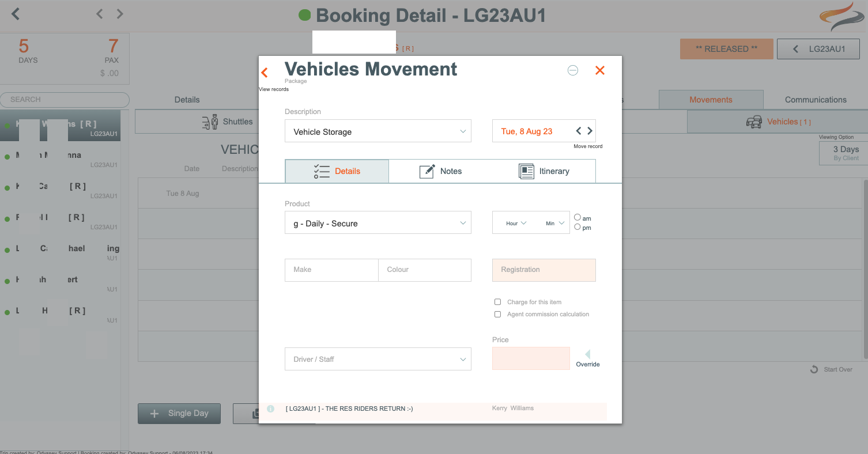Click the orange View records back arrow

[265, 73]
